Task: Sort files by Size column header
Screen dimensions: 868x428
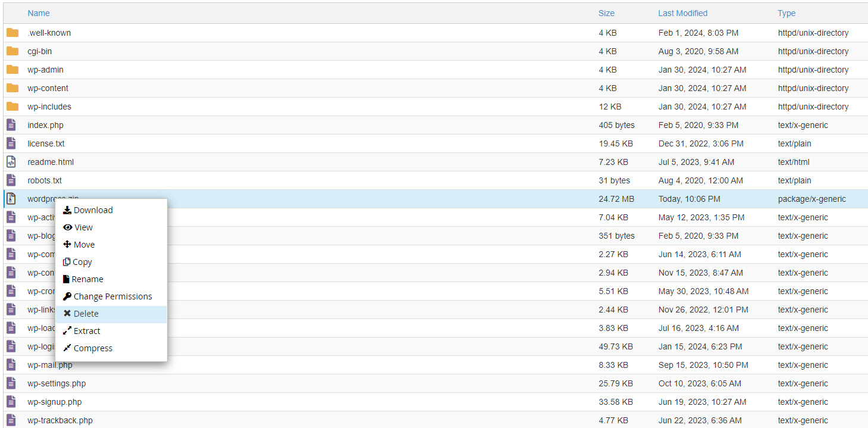Action: coord(606,13)
